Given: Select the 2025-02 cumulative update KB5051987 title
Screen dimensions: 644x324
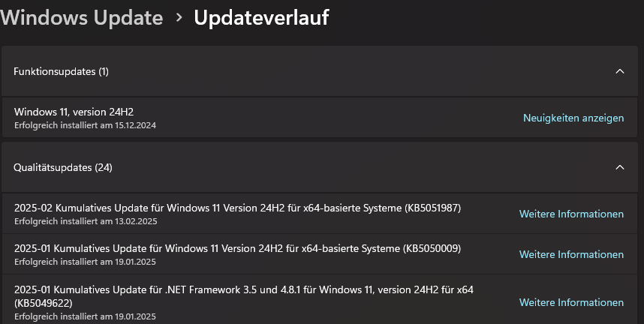Looking at the screenshot, I should tap(237, 208).
